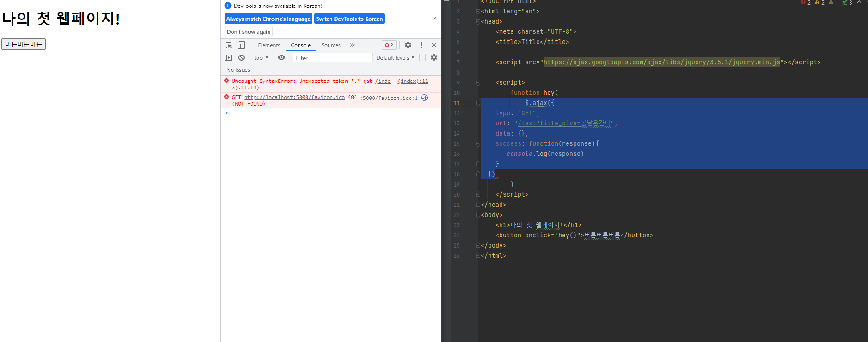This screenshot has width=868, height=342.
Task: Show the console sidebar
Action: point(228,57)
